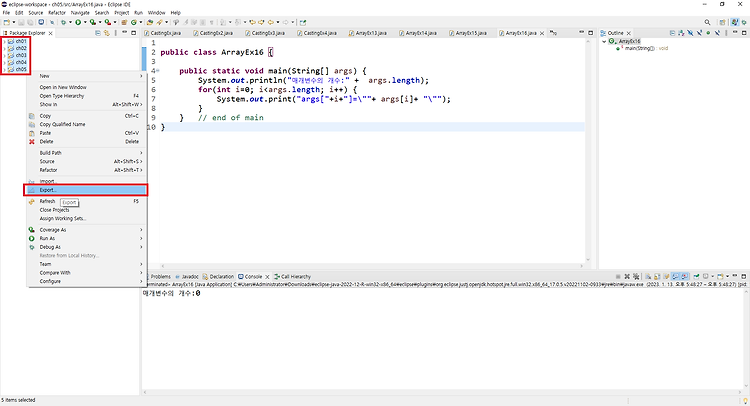Toggle Hide Non-Public Members green dot in Outline

pos(708,33)
